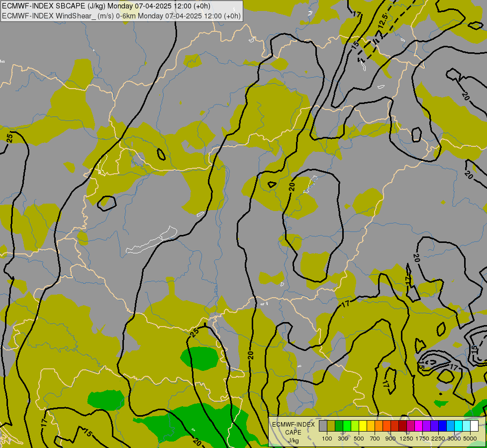Click the legend value 1250
This screenshot has width=487, height=448.
tap(406, 439)
